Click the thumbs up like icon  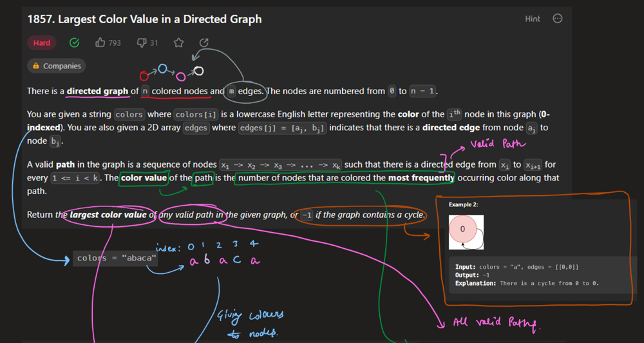tap(100, 43)
